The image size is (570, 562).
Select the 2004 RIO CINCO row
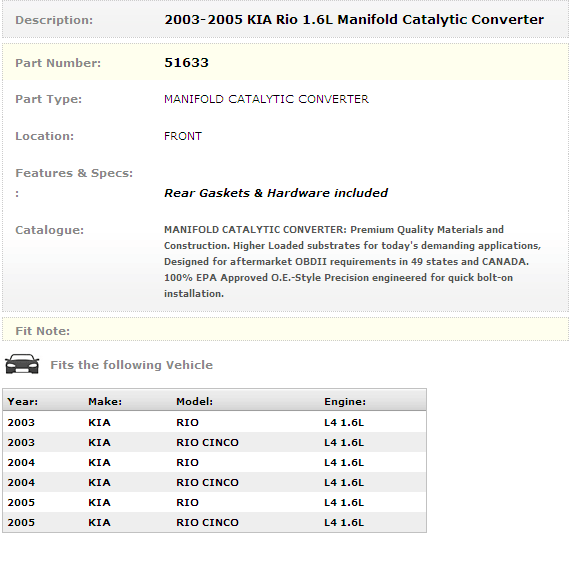pos(214,482)
